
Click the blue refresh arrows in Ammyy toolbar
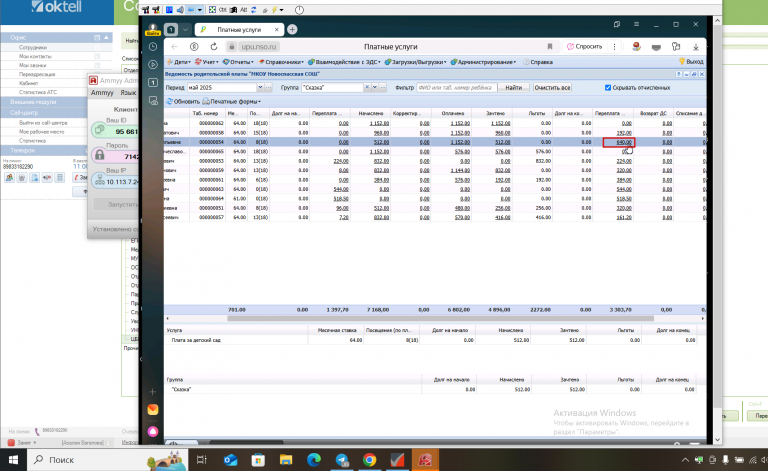point(253,10)
